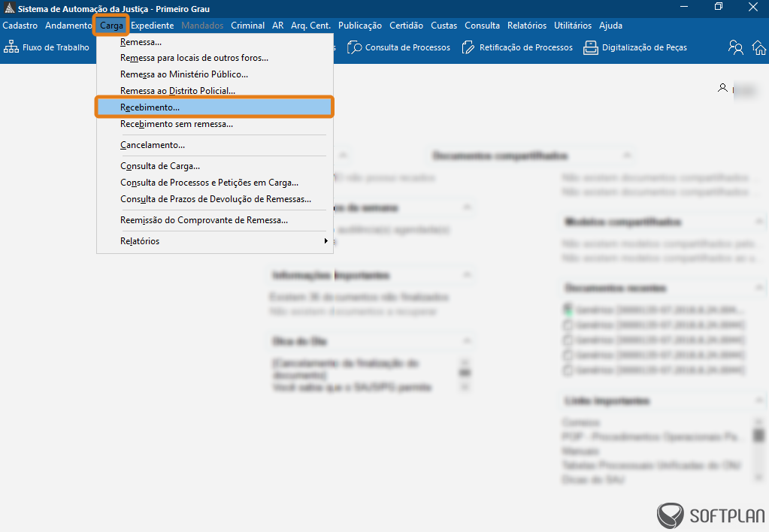Open the Consulta menu
Viewport: 769px width, 532px height.
click(x=482, y=25)
